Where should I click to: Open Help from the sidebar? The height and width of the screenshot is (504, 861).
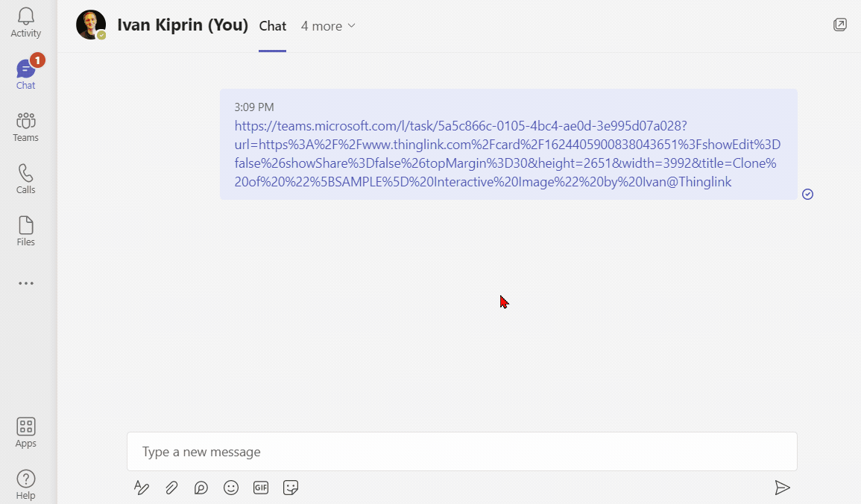coord(25,483)
